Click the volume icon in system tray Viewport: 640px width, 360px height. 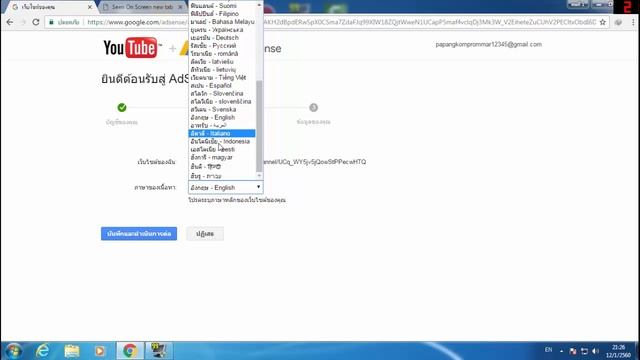click(596, 351)
